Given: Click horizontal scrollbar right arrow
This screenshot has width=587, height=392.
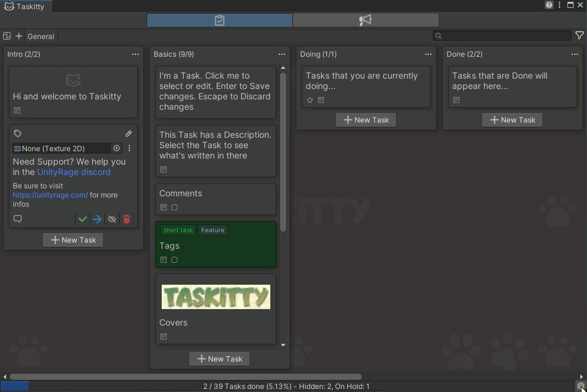Looking at the screenshot, I should 582,377.
